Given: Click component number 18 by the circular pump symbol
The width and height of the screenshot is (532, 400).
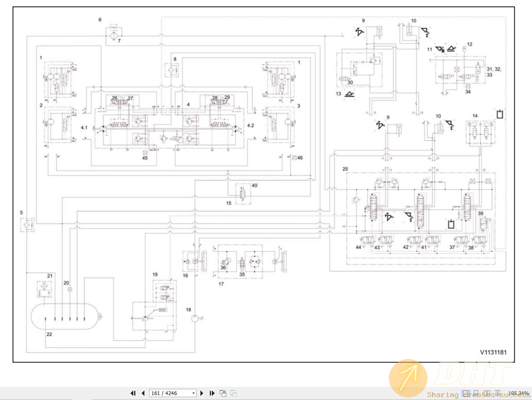Looking at the screenshot, I should coord(188,309).
